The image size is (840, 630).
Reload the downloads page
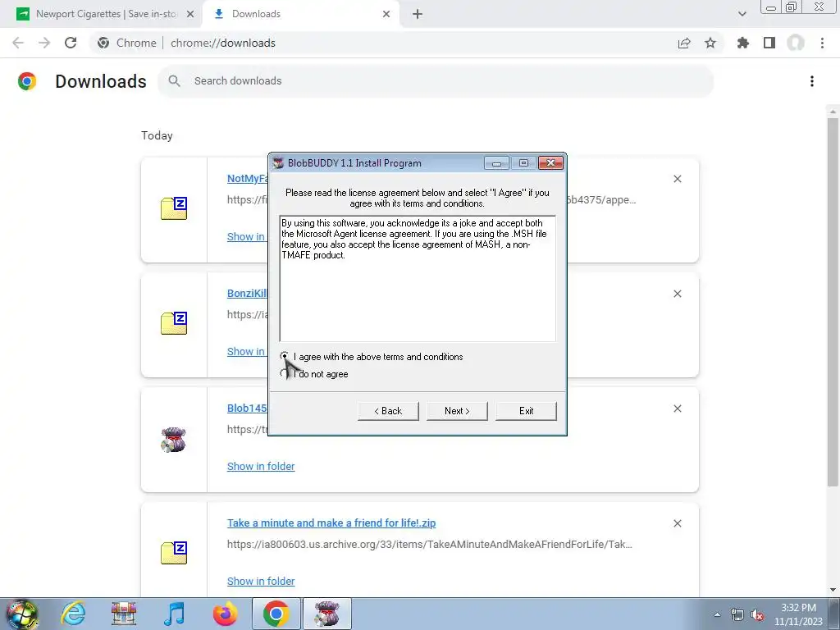click(71, 43)
